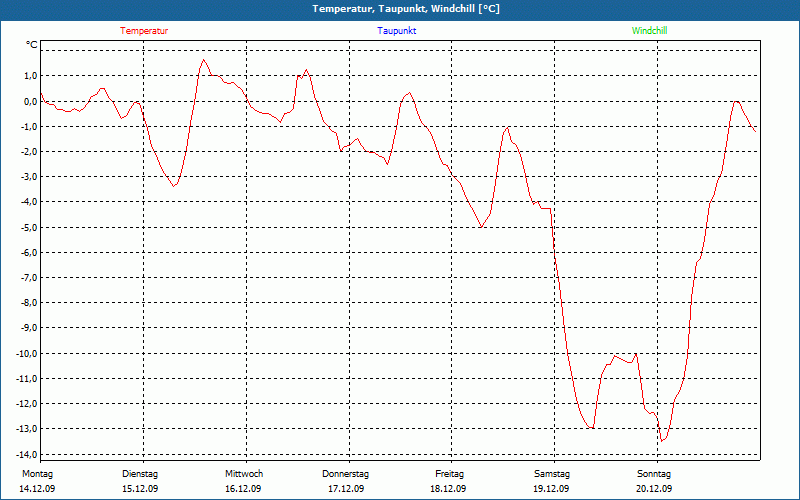800x500 pixels.
Task: Click the blue Taupunkt legend label
Action: (x=396, y=31)
